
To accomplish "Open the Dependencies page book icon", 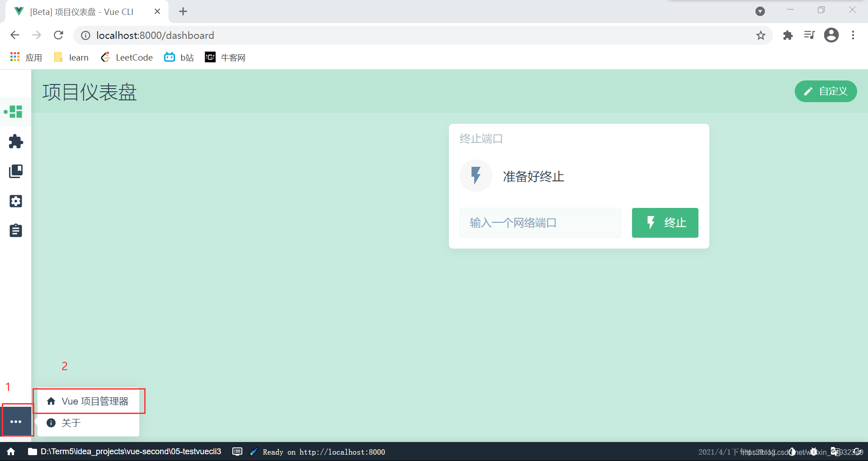I will (x=16, y=171).
